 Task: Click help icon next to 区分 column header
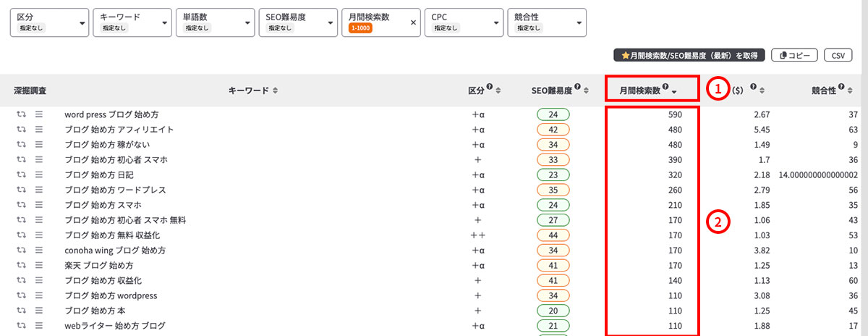pos(490,88)
